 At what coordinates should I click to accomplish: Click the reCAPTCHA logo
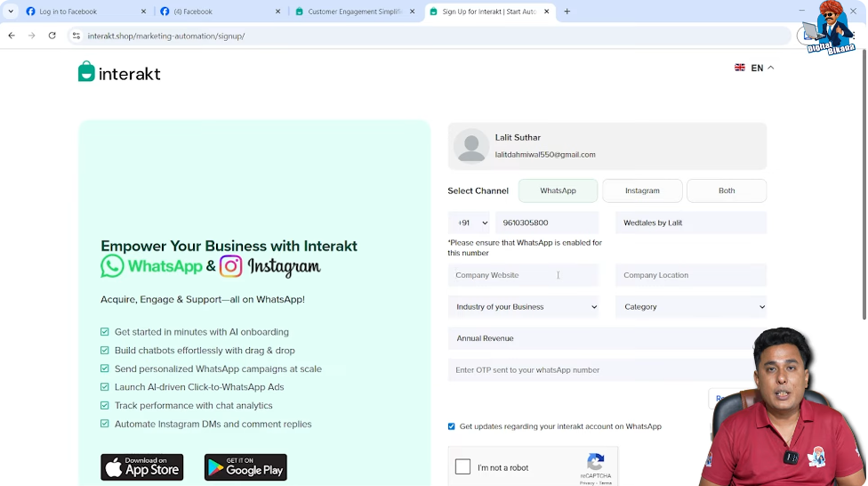tap(596, 462)
